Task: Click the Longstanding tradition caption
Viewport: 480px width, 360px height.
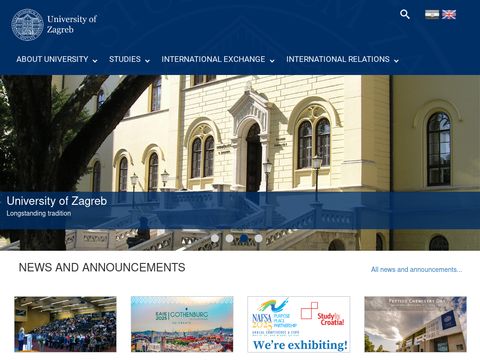Action: point(39,213)
